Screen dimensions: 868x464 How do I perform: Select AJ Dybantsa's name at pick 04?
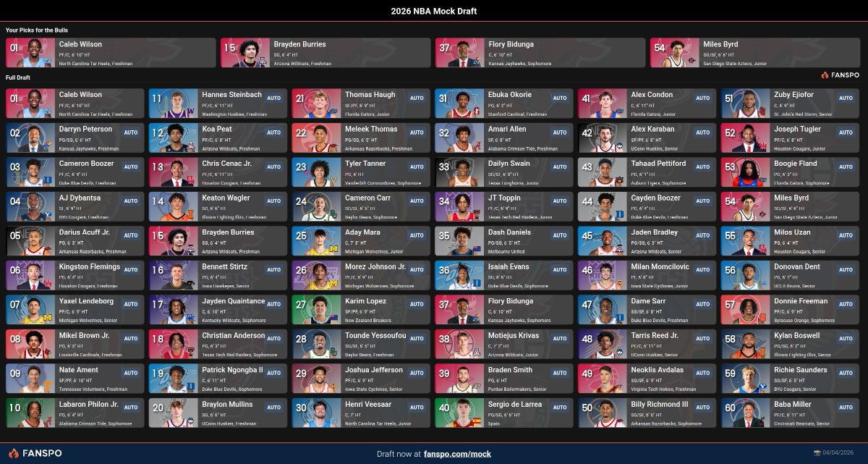pos(79,198)
